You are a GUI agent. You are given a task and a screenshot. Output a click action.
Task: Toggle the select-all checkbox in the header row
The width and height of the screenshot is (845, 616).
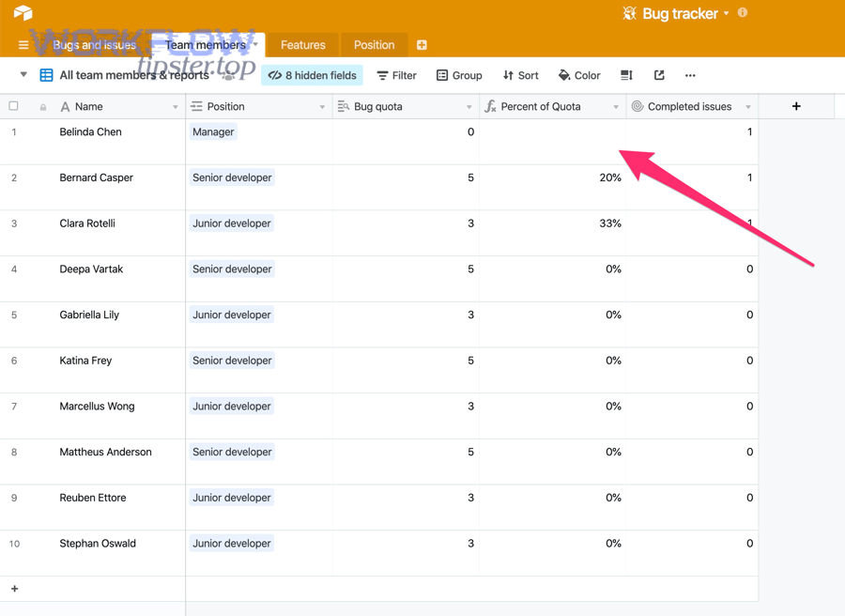tap(13, 106)
